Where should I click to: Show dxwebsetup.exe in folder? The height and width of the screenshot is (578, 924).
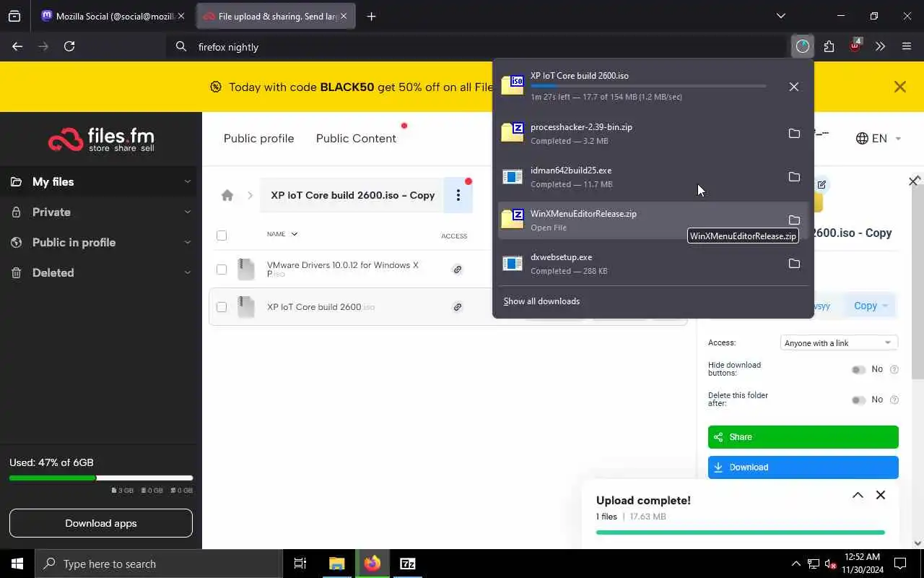point(794,264)
